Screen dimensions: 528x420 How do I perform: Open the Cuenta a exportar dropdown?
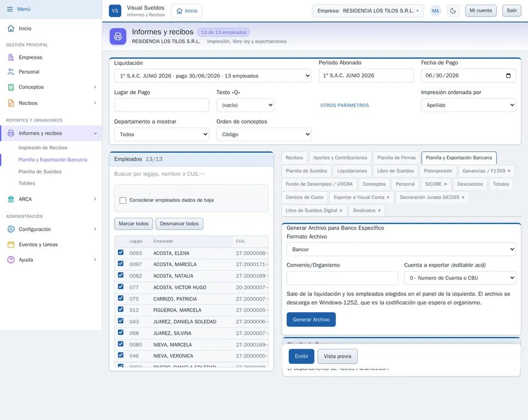[460, 278]
